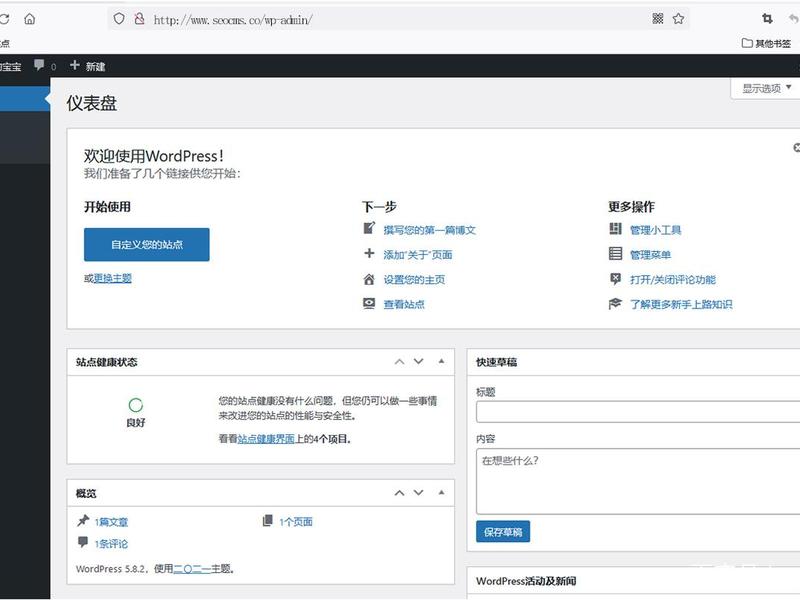Click the menu icon beside 管理菜单
The width and height of the screenshot is (800, 600).
[x=615, y=253]
